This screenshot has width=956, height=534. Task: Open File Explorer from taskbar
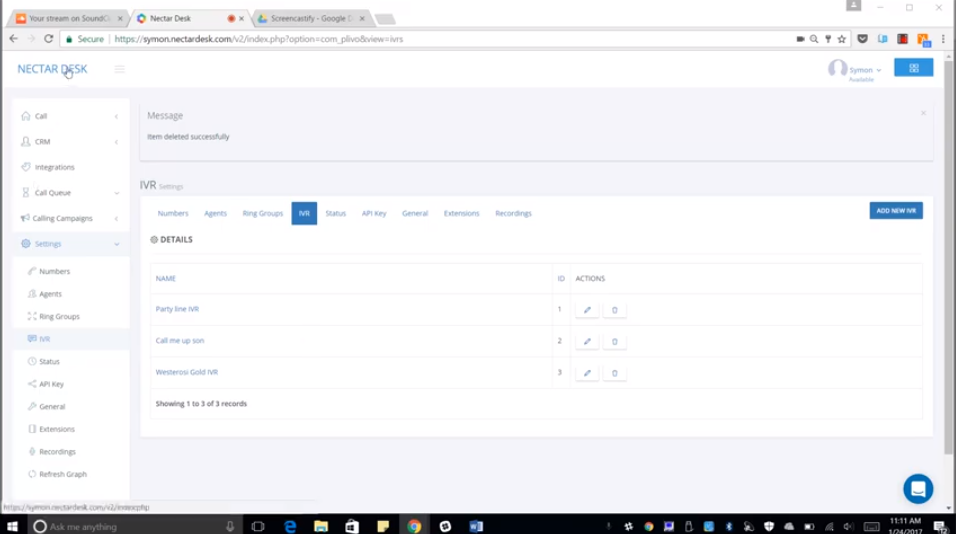tap(321, 526)
